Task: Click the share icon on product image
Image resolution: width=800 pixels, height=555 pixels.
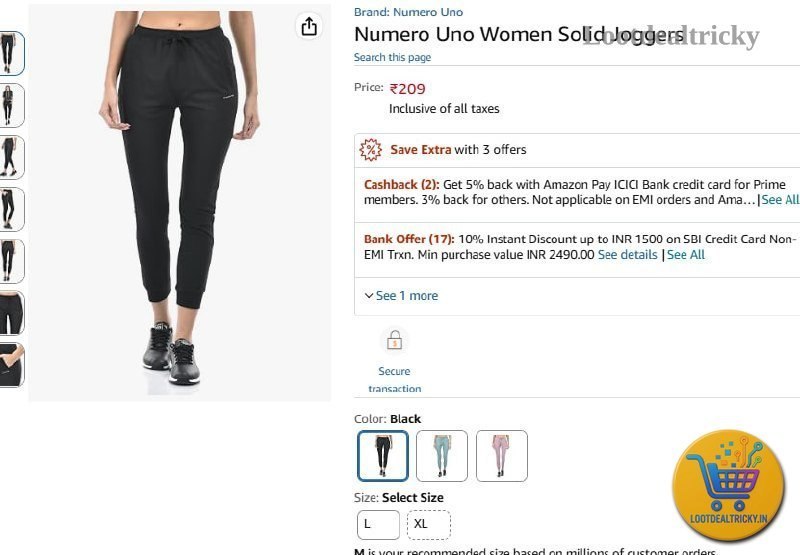Action: [x=309, y=26]
